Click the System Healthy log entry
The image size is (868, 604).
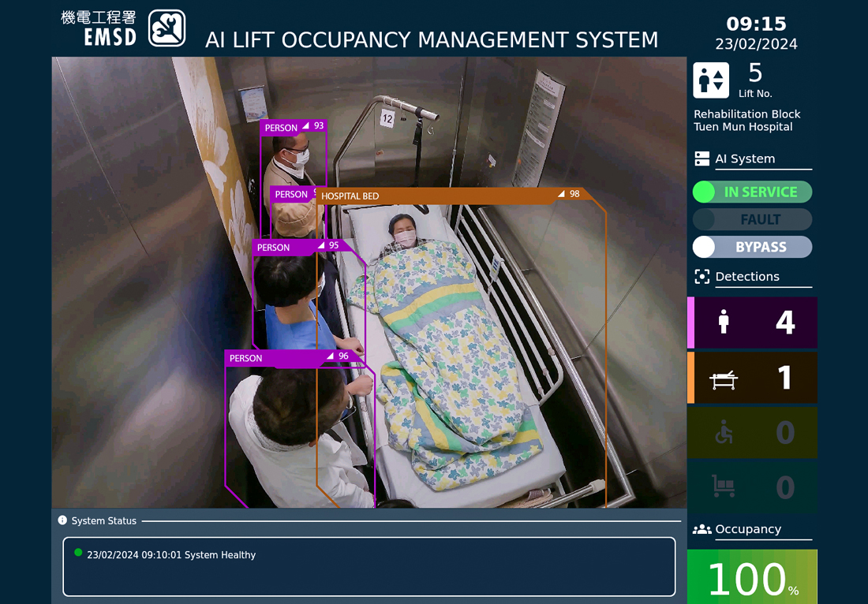[x=171, y=555]
